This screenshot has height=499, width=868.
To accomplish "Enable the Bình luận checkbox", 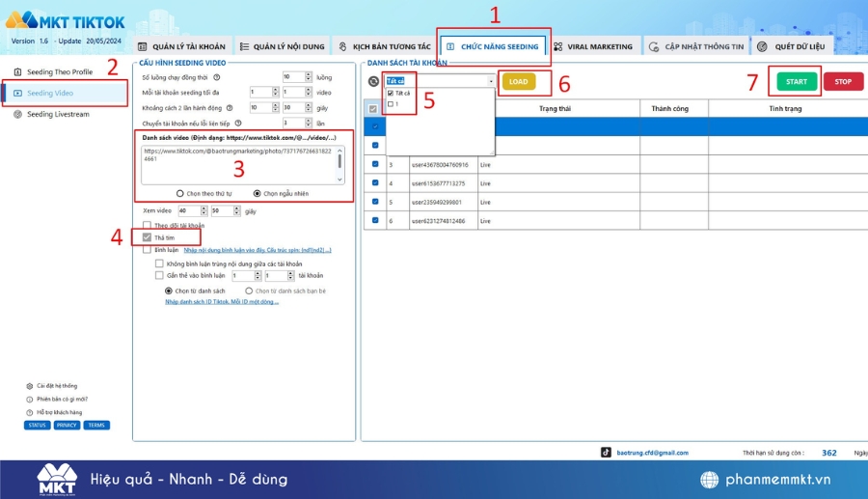I will coord(147,250).
